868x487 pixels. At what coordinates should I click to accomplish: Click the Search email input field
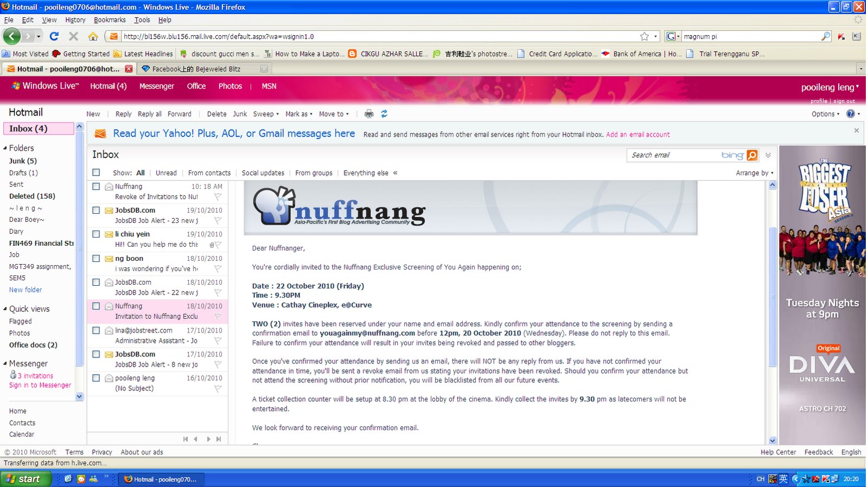(675, 155)
